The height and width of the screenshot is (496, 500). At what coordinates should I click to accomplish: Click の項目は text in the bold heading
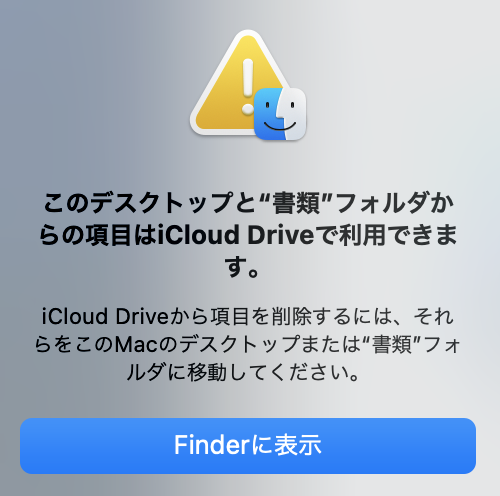(x=108, y=235)
